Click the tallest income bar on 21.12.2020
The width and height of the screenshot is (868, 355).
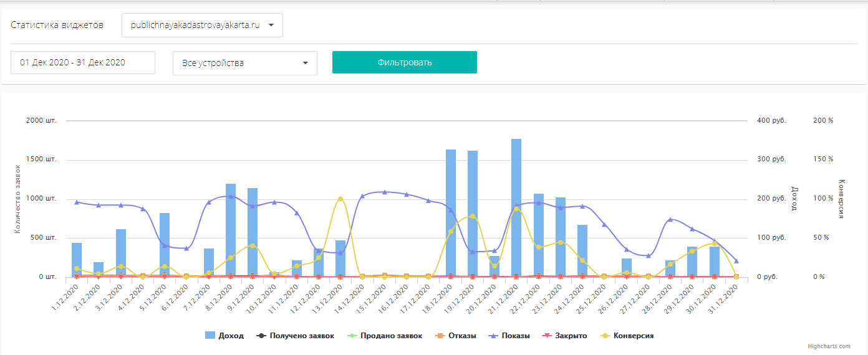[516, 207]
